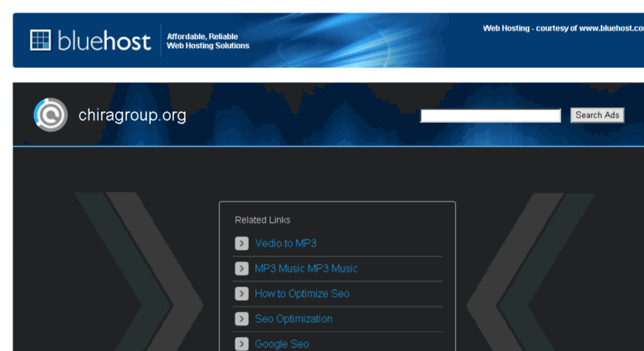Open the Google Seo link
Screen dimensions: 644x351
coord(282,344)
